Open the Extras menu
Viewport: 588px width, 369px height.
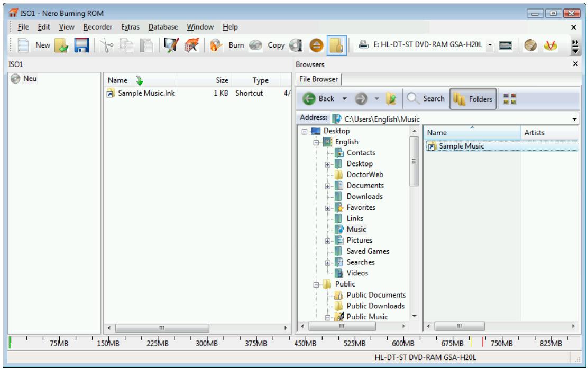point(130,27)
